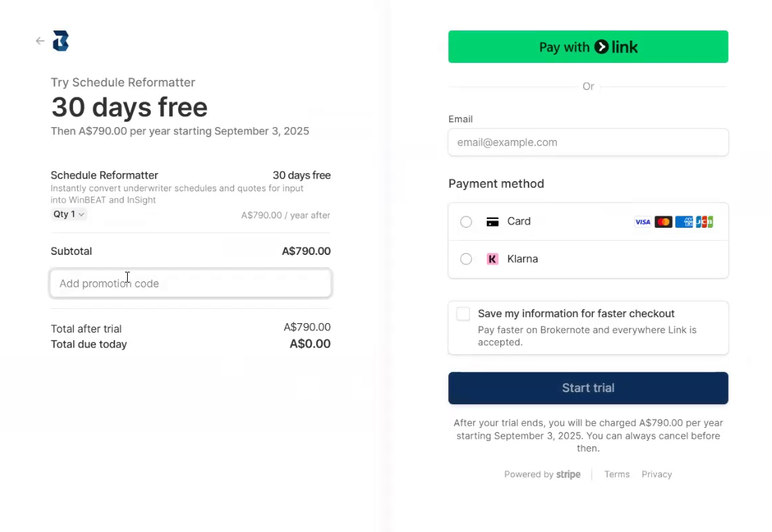Click the Start trial button
This screenshot has height=532, width=772.
pos(588,388)
